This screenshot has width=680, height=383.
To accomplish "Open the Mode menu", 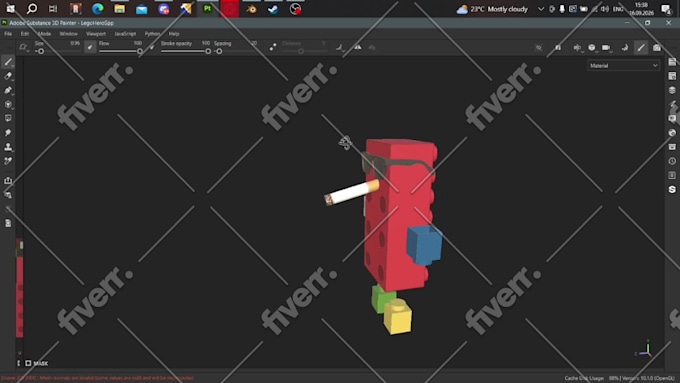I will point(44,34).
